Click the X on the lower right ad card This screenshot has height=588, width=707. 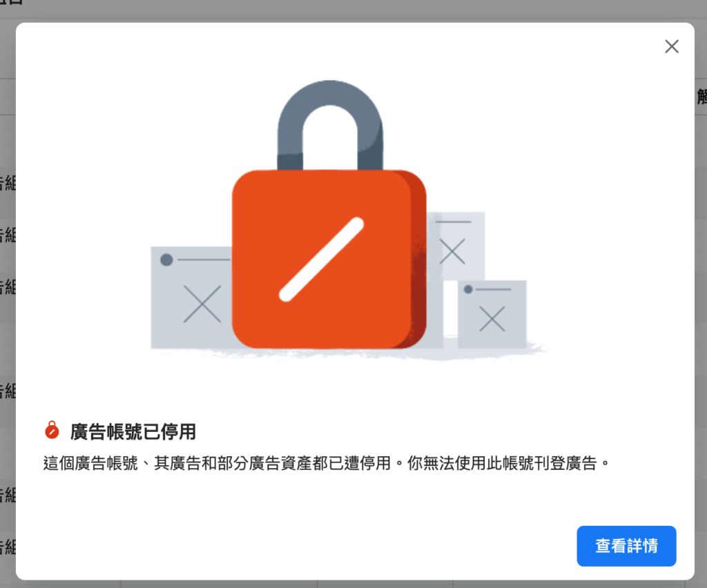[x=492, y=319]
